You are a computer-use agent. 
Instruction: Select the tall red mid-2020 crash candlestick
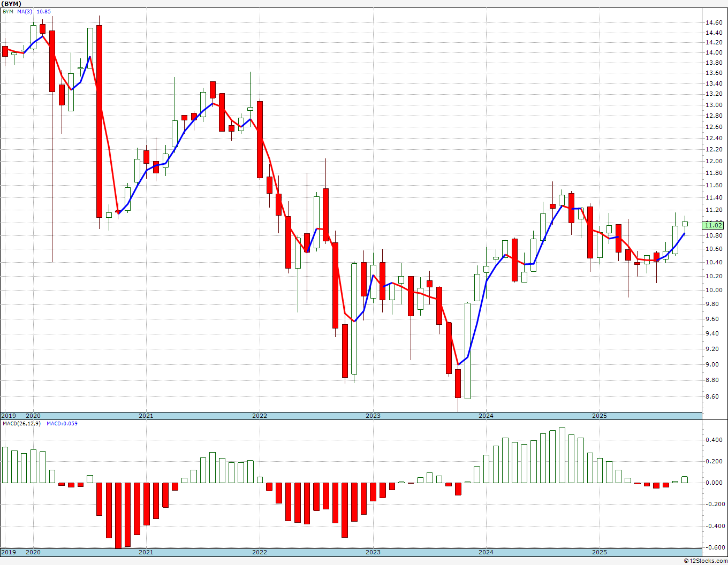point(99,121)
